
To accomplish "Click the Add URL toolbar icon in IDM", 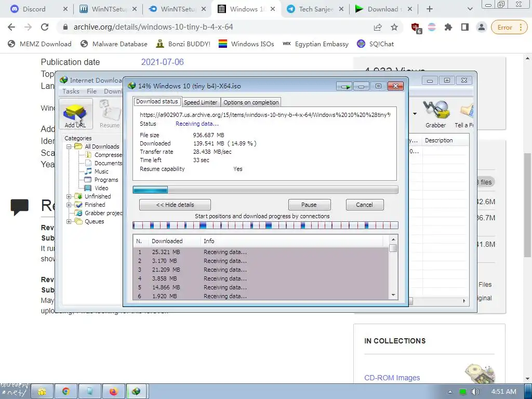I will 75,114.
